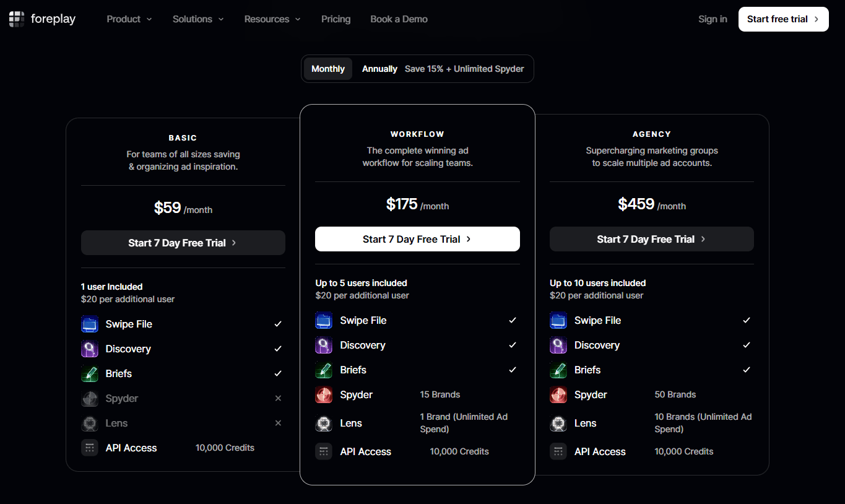Select the Discovery icon in Workflow plan
This screenshot has height=504, width=845.
pos(324,345)
